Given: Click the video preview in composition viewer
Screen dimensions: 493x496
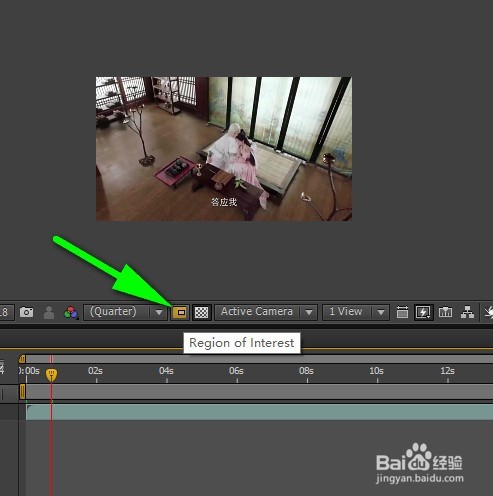Looking at the screenshot, I should click(x=224, y=149).
